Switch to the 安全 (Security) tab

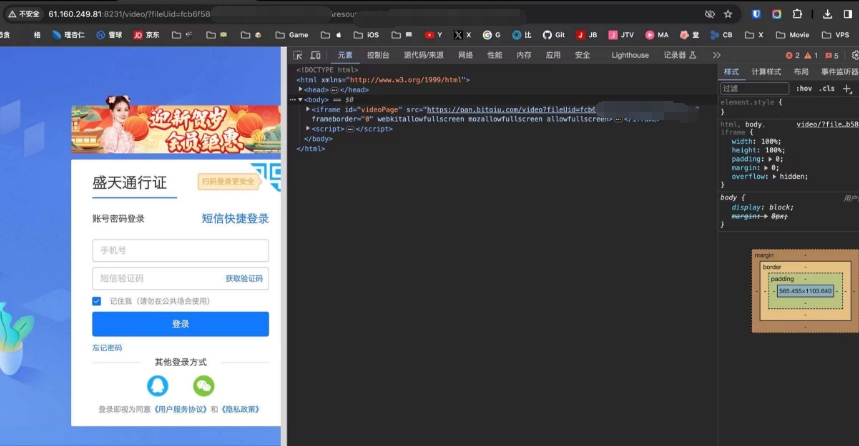point(582,55)
